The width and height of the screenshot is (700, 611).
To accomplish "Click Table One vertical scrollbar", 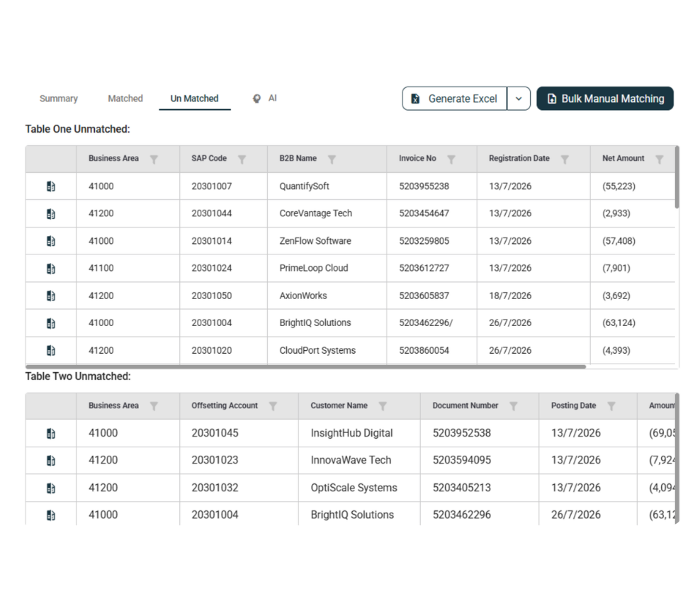I will pyautogui.click(x=677, y=177).
